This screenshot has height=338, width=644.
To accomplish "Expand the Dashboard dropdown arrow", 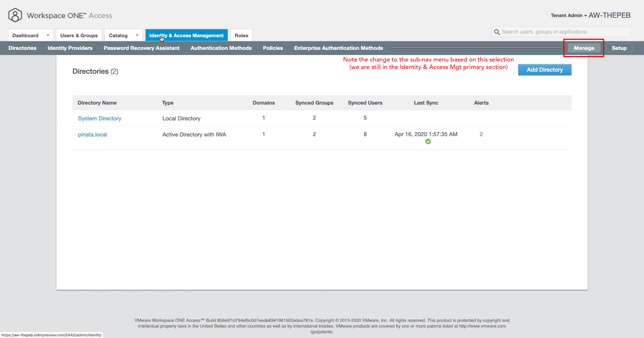I will (x=48, y=35).
